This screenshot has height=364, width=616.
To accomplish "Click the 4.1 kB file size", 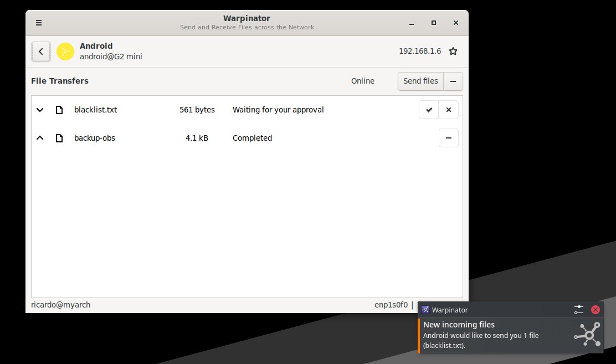I will [x=197, y=138].
